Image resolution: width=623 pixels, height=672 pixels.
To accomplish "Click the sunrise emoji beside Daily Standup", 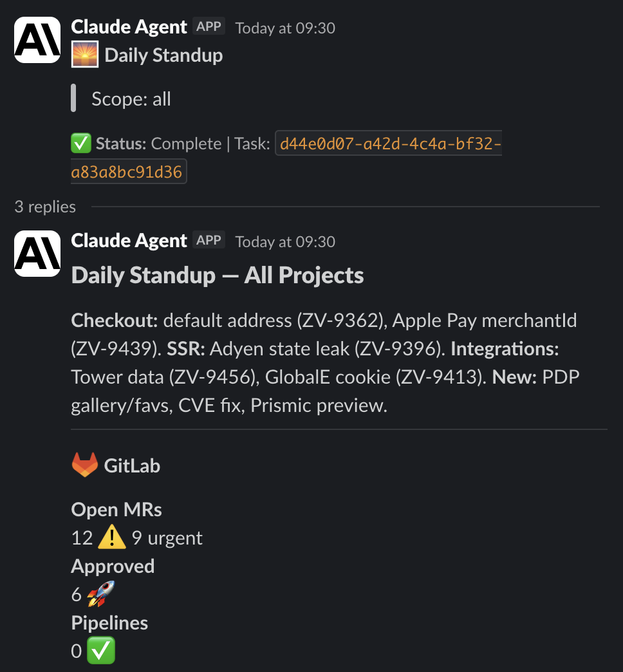I will click(84, 55).
